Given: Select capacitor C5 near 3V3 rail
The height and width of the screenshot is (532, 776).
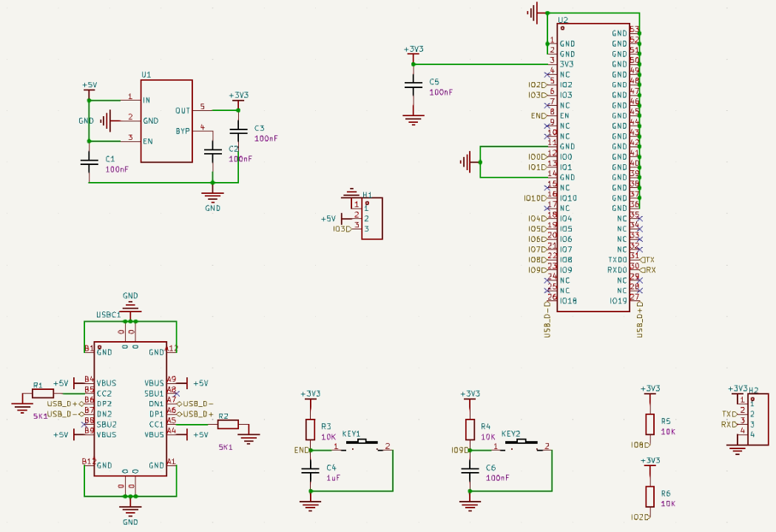Looking at the screenshot, I should click(x=414, y=85).
